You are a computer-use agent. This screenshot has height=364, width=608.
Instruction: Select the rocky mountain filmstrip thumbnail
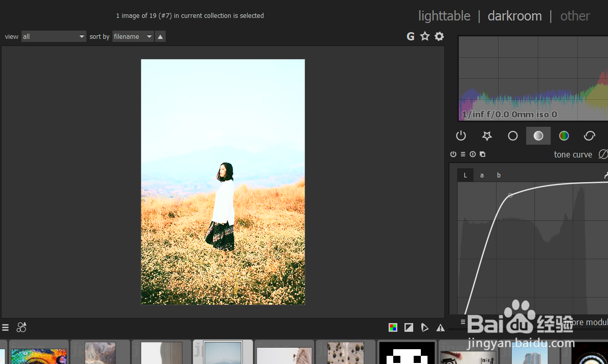[x=100, y=353]
